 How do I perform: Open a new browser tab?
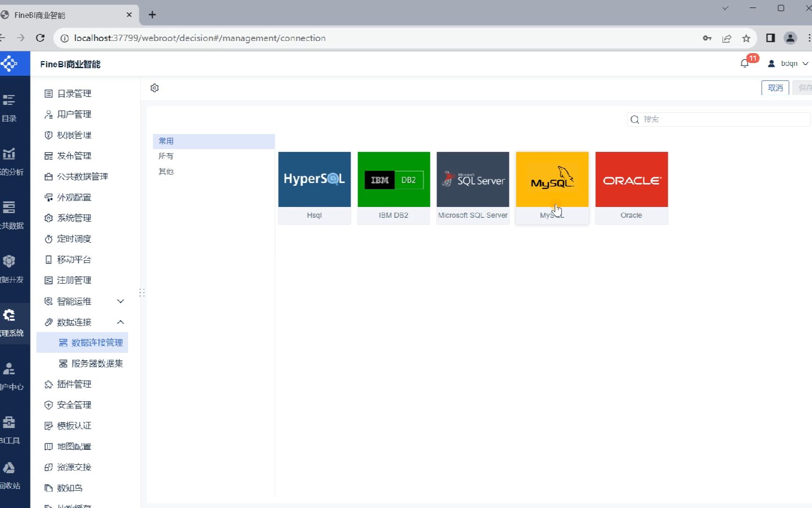[152, 15]
